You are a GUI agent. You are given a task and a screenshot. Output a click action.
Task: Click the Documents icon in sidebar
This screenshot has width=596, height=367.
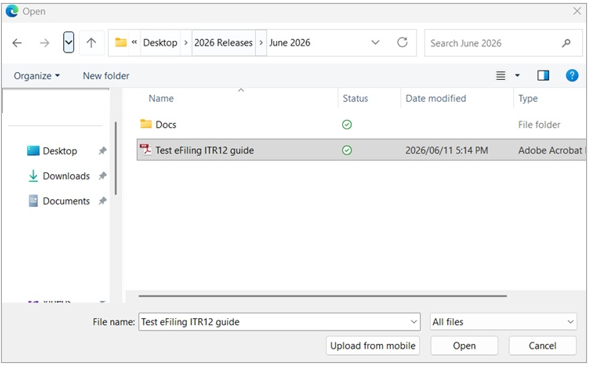click(x=33, y=201)
